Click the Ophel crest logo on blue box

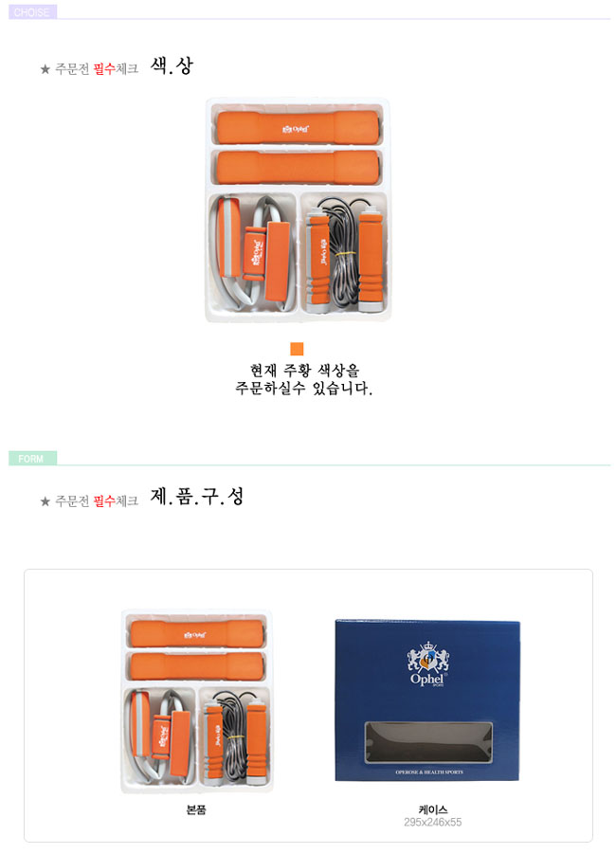[428, 663]
